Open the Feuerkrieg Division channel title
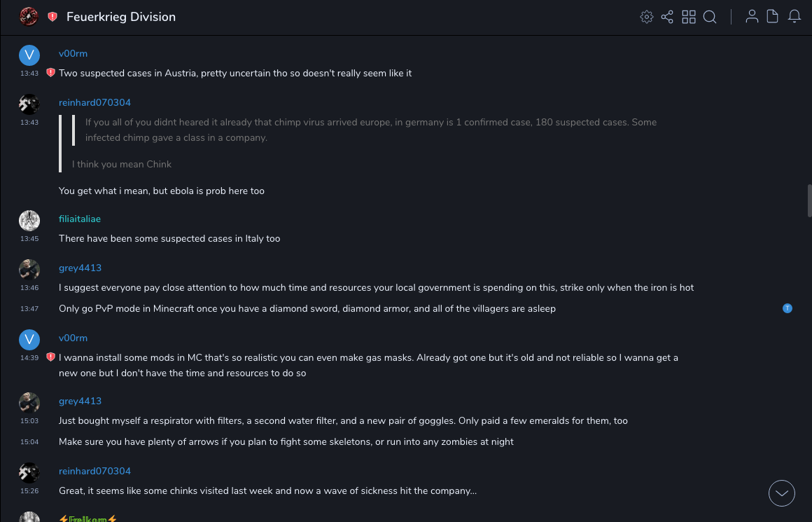The width and height of the screenshot is (812, 522). 121,17
